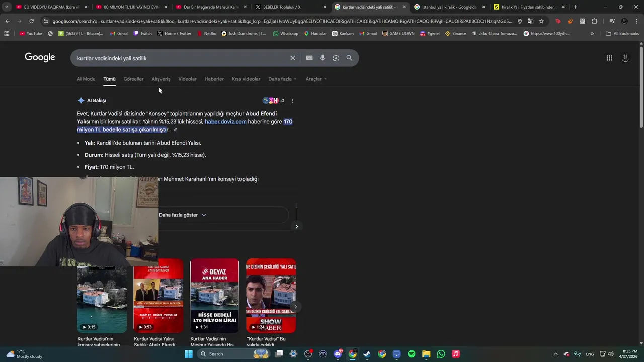
Task: Show hidden system tray icons chevron
Action: pos(555,354)
